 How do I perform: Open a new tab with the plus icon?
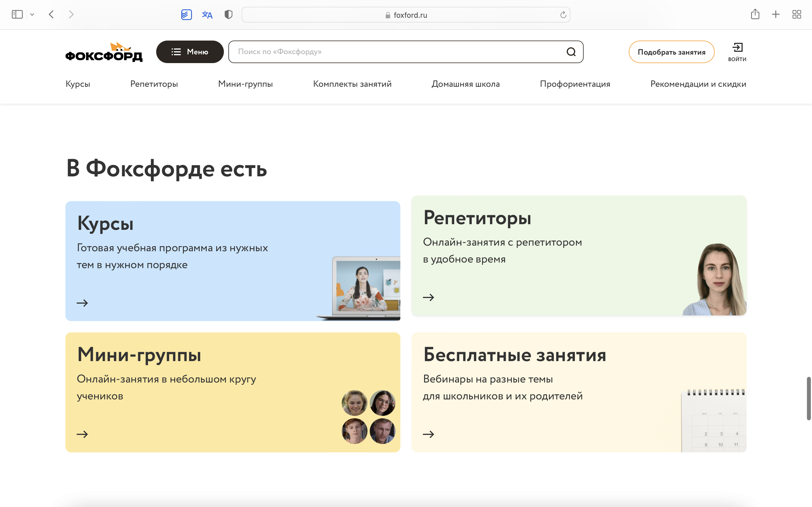tap(776, 14)
